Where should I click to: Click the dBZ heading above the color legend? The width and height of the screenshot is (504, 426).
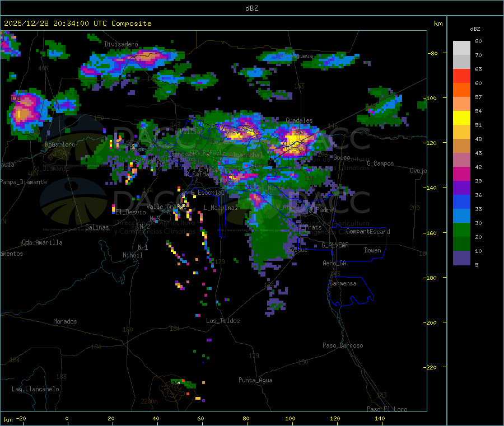click(475, 29)
